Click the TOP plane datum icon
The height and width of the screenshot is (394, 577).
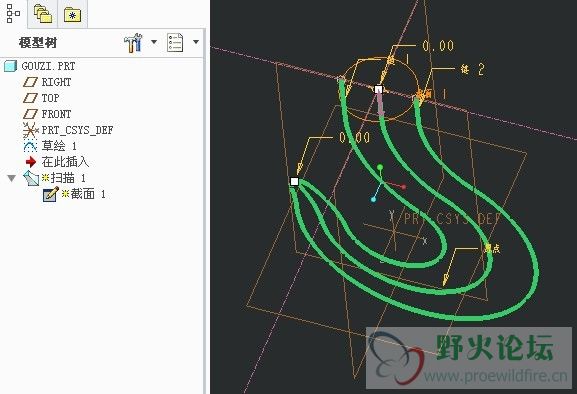tap(30, 98)
